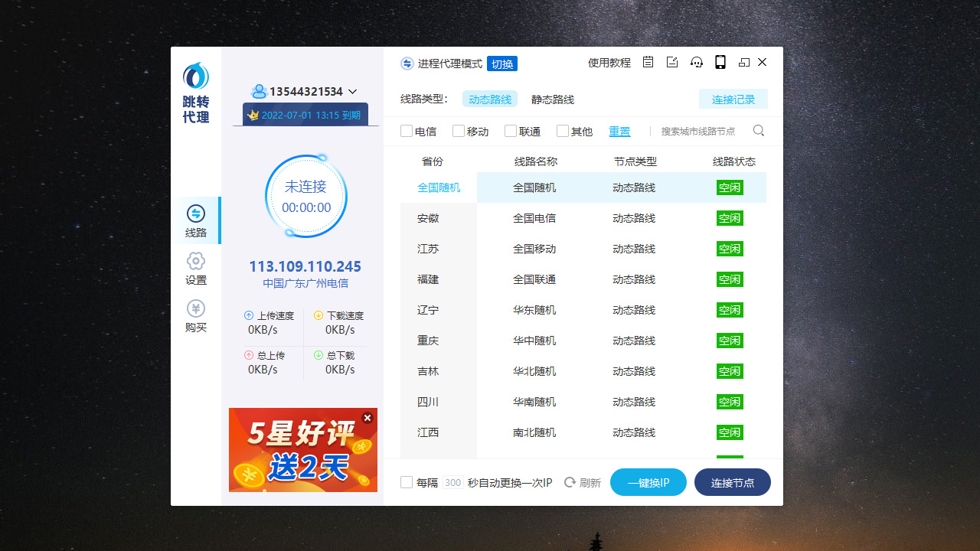
Task: Click the calendar notice icon in title bar
Action: click(x=648, y=63)
